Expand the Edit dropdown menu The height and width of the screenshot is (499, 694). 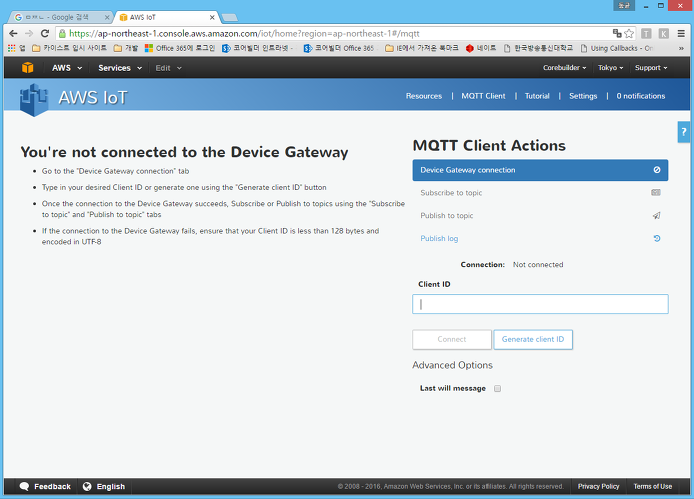(x=168, y=68)
